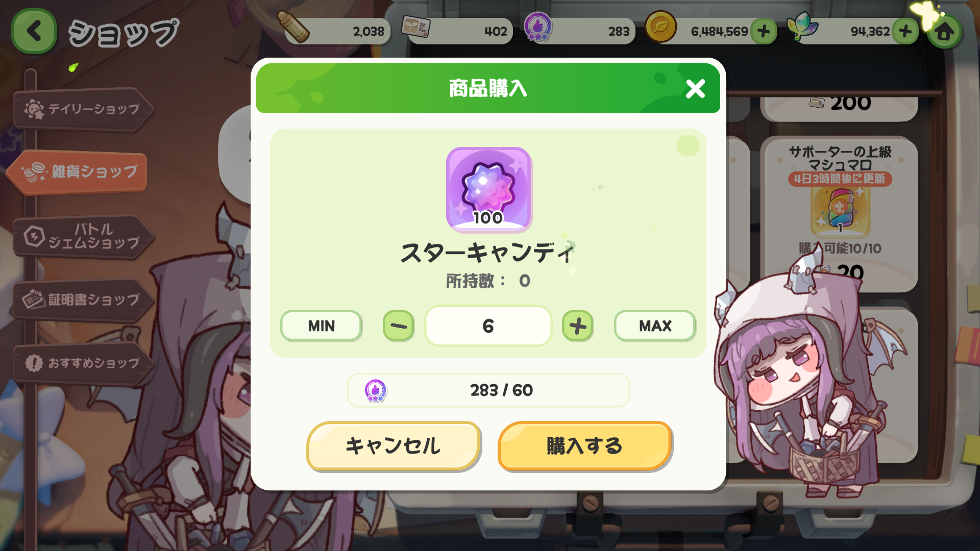
Task: Close the 商品購入 dialog with X
Action: tap(695, 89)
